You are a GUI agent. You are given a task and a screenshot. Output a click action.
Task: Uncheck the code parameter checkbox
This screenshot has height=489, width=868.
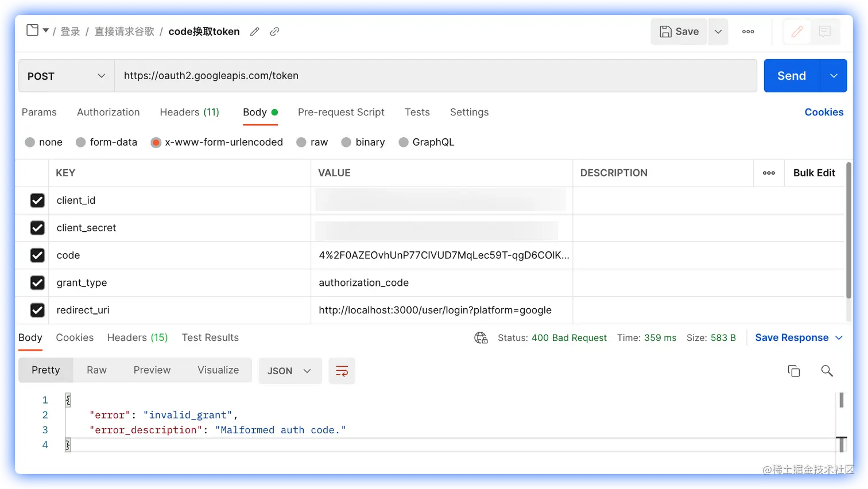(37, 255)
